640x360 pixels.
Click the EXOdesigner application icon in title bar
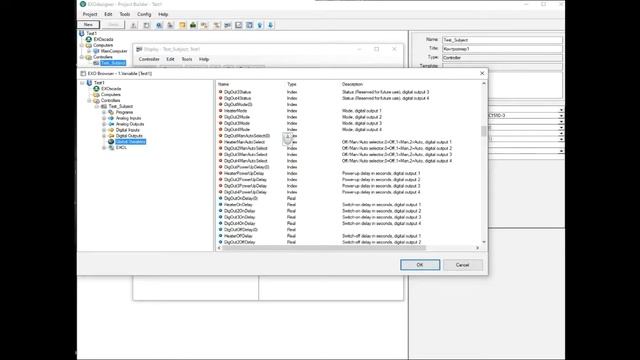(x=83, y=4)
